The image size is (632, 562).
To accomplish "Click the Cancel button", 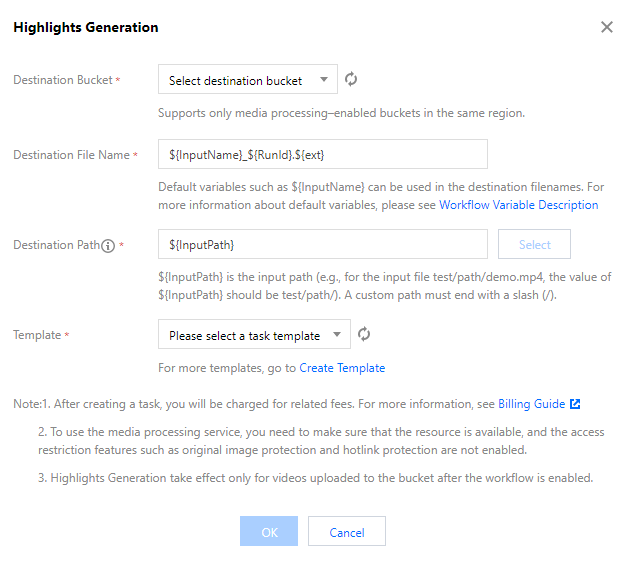I will 347,532.
